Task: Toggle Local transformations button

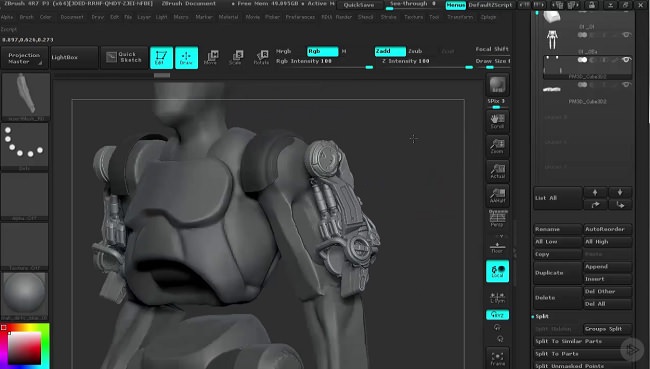Action: click(x=497, y=271)
